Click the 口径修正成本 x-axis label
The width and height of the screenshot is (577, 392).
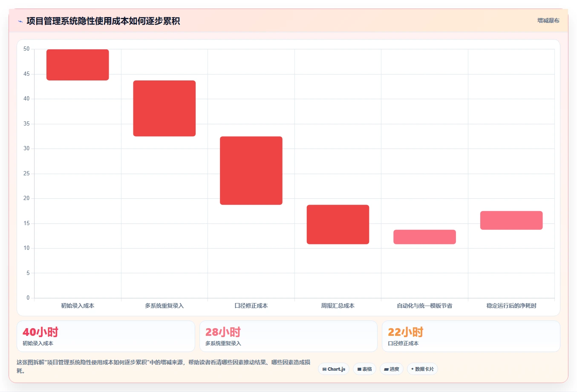click(251, 306)
